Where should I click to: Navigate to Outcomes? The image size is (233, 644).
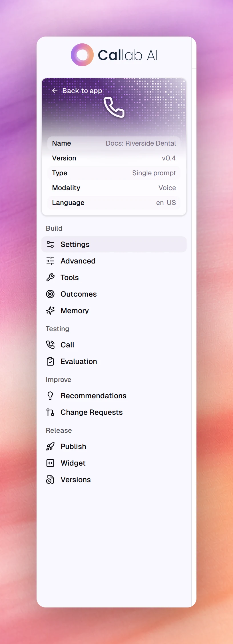(114, 294)
